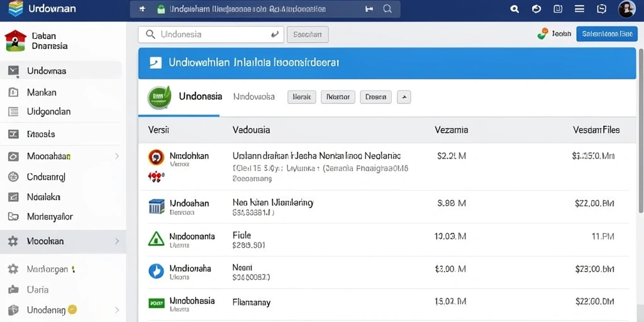This screenshot has height=322, width=644.
Task: Click the green triangle icon for Nindoonanta row
Action: (x=156, y=238)
